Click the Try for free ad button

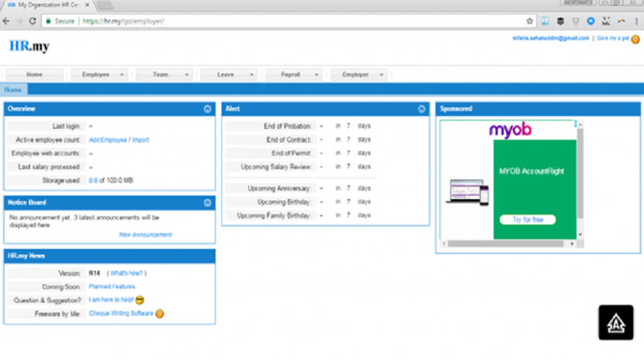(x=528, y=219)
